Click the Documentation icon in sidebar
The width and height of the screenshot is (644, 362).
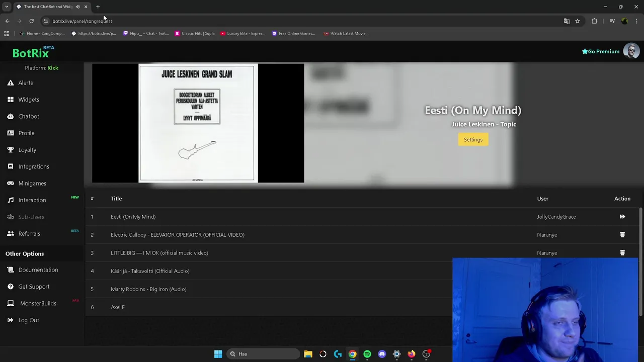click(x=11, y=270)
